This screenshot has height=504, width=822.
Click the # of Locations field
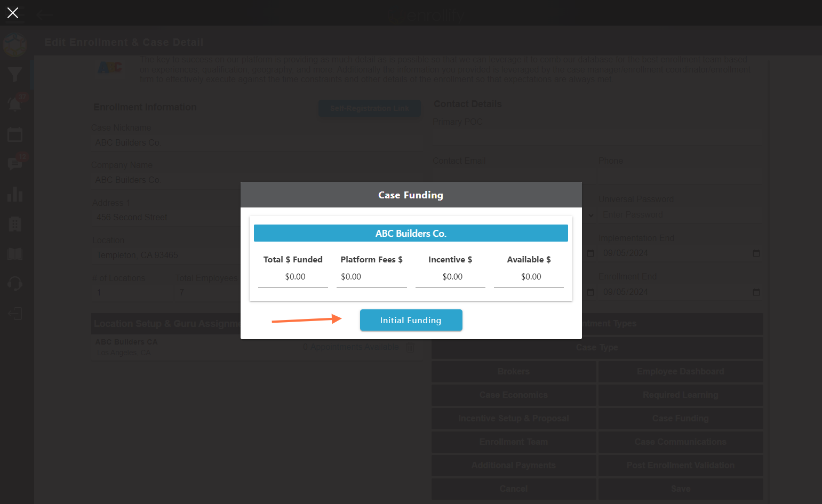(x=132, y=292)
